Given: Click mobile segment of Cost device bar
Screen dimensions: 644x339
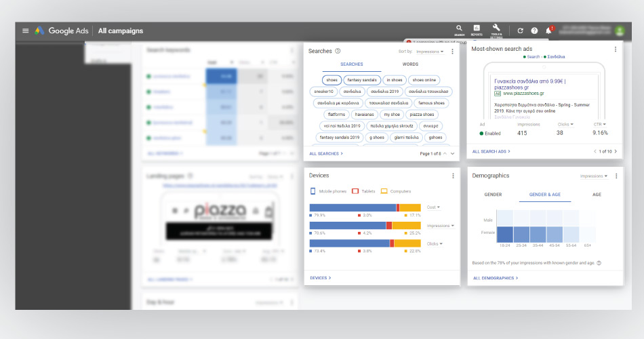Looking at the screenshot, I should [353, 208].
